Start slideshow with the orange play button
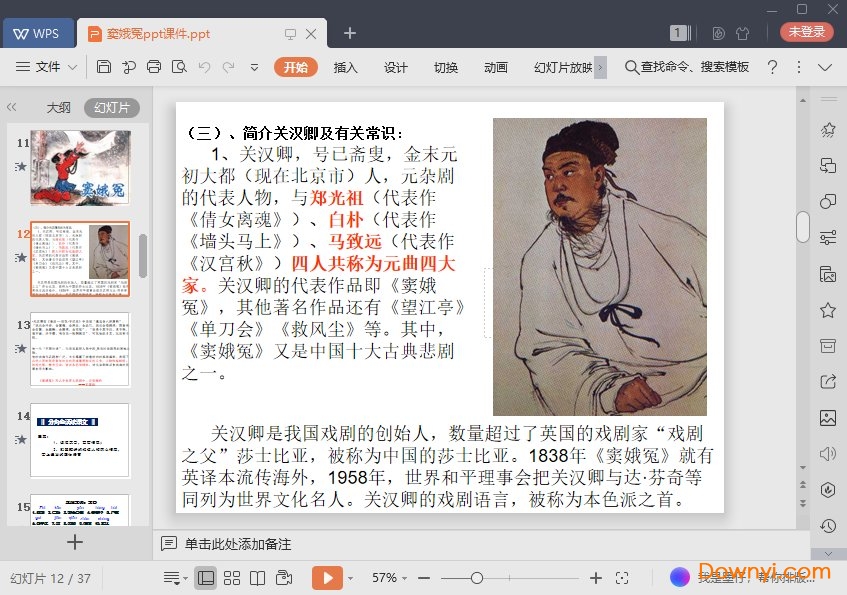 pyautogui.click(x=326, y=578)
